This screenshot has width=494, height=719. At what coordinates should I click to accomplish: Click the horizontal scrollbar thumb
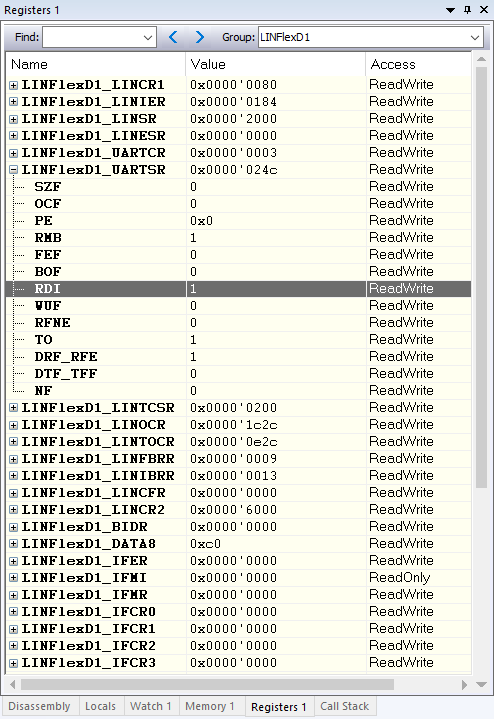point(207,685)
